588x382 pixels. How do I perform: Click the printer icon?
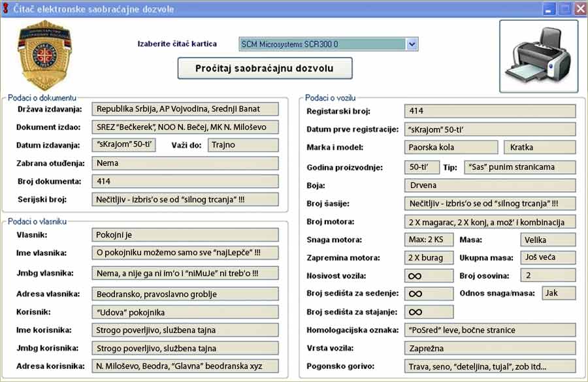coord(538,56)
